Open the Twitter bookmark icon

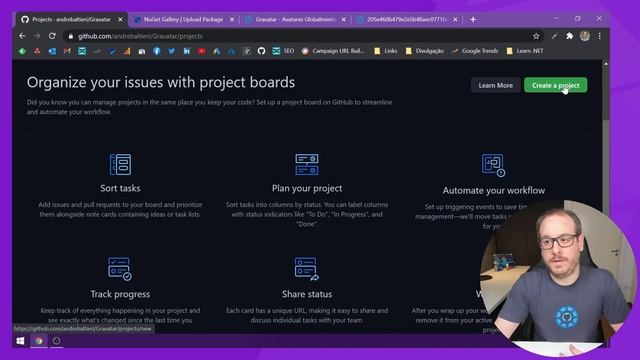pos(172,51)
